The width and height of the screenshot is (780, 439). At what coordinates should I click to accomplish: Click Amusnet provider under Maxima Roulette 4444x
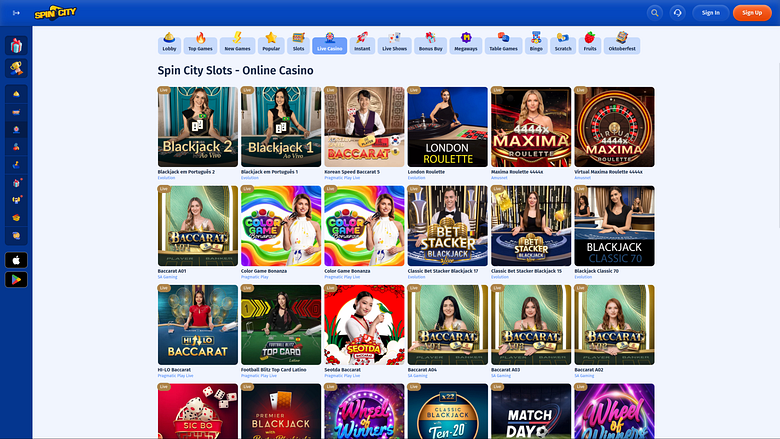pyautogui.click(x=499, y=178)
